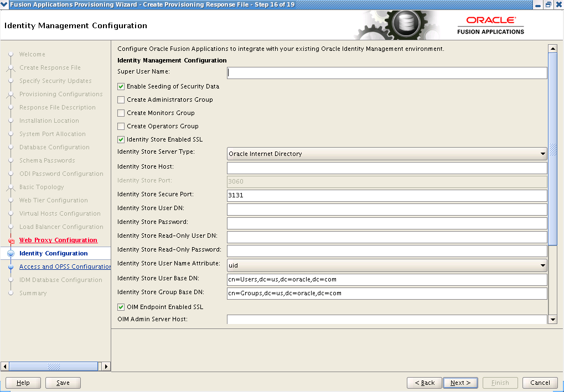The height and width of the screenshot is (392, 564).
Task: Toggle Enable Seeding of Security Data checkbox
Action: (x=121, y=87)
